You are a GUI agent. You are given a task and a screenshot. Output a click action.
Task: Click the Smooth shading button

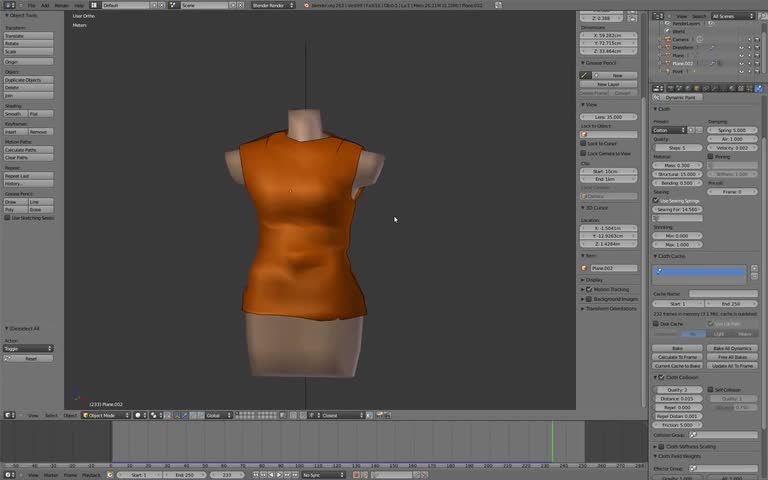pyautogui.click(x=15, y=114)
